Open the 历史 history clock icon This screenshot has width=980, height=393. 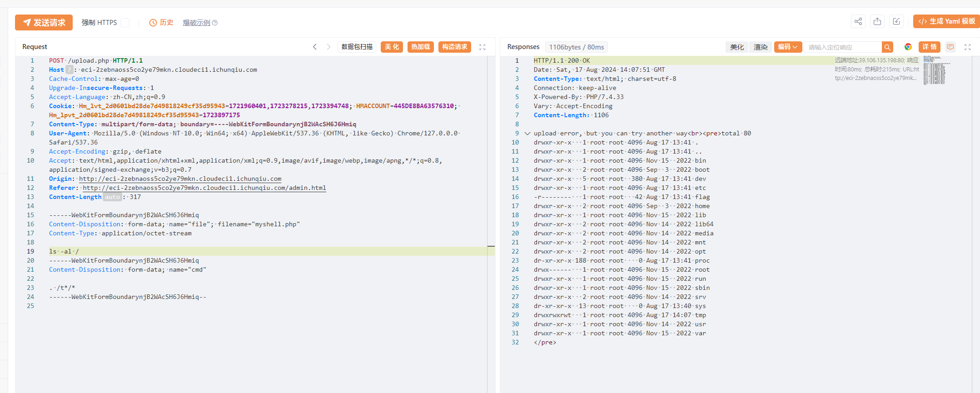[x=153, y=23]
